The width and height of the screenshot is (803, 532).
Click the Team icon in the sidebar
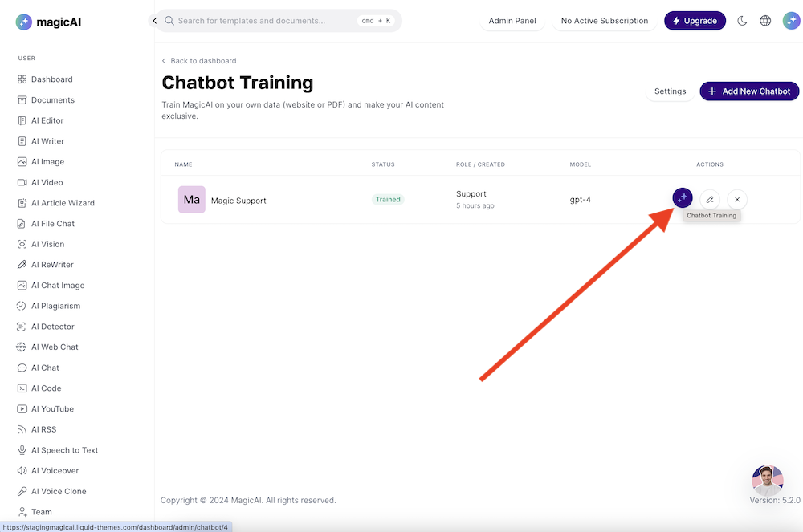point(22,512)
